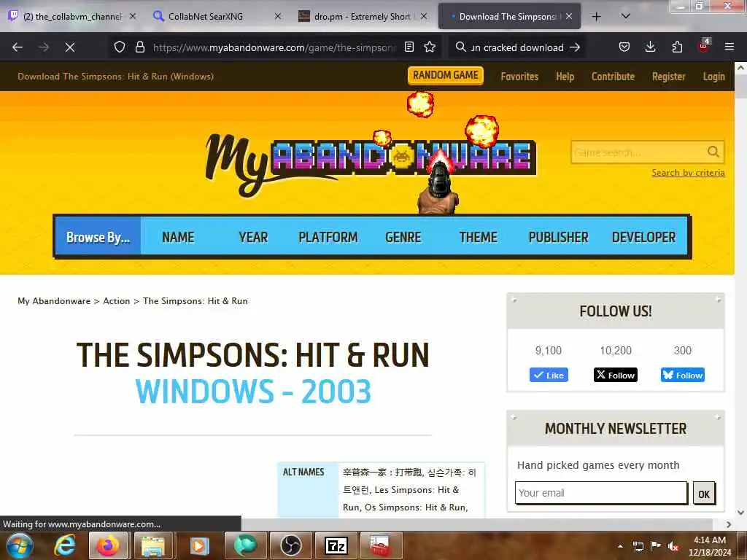Close the CollabNet SearXNG tab
Image resolution: width=747 pixels, height=560 pixels.
[x=278, y=17]
